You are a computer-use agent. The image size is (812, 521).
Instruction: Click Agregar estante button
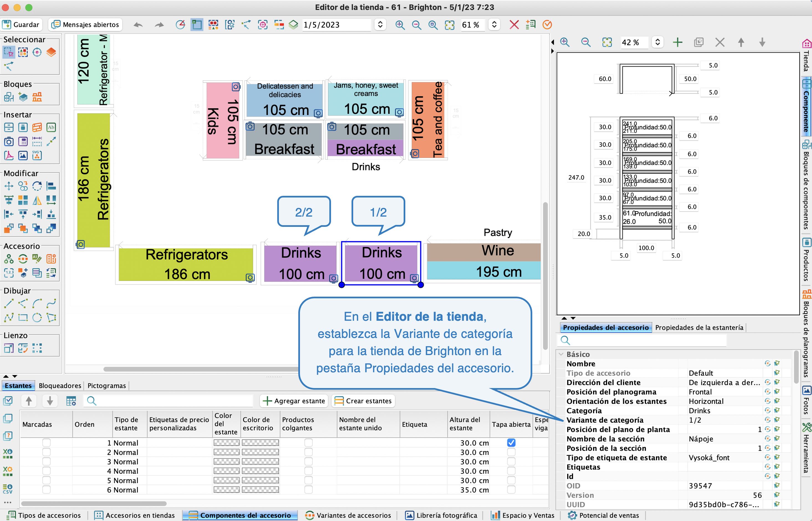click(294, 401)
